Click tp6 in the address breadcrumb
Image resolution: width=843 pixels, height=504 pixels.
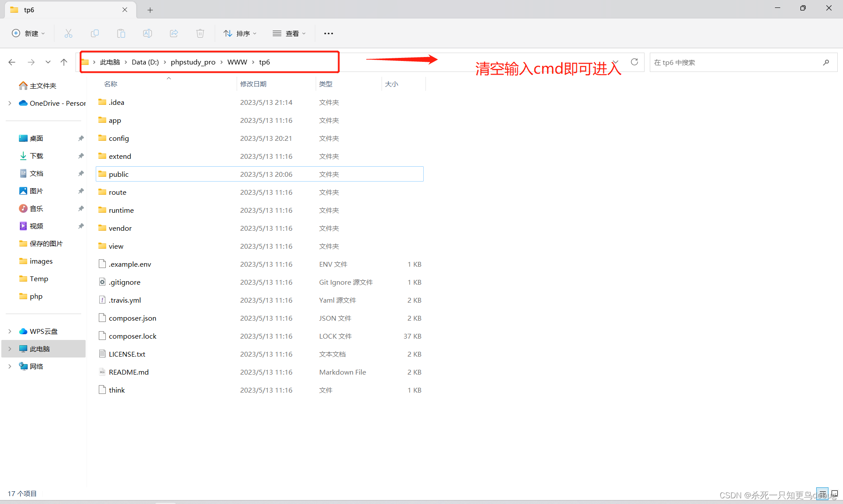tap(264, 62)
